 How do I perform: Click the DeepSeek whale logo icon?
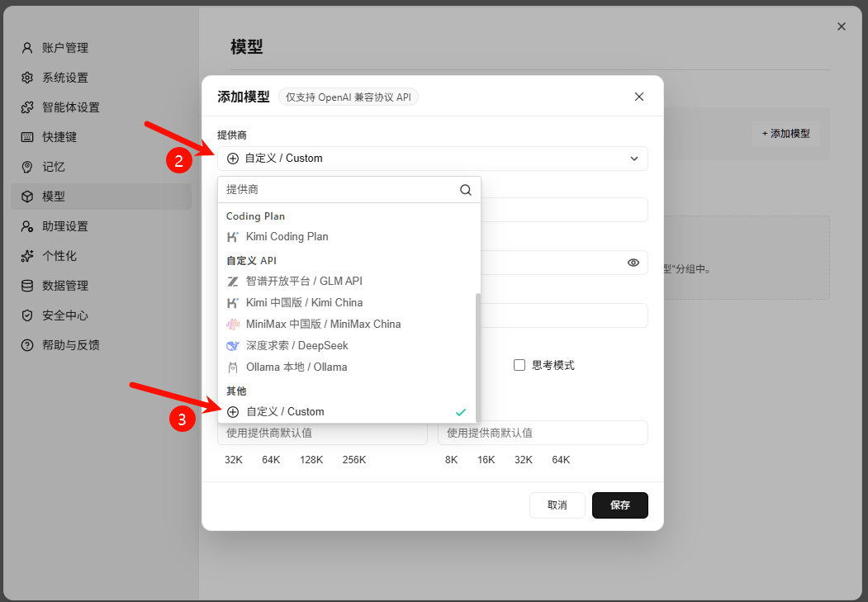[x=233, y=346]
